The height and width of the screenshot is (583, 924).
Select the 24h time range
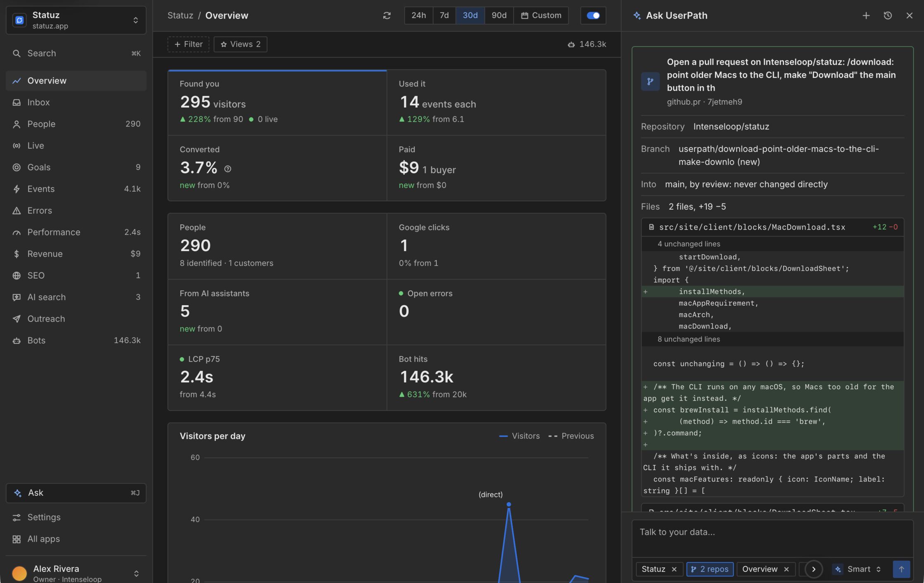[418, 16]
